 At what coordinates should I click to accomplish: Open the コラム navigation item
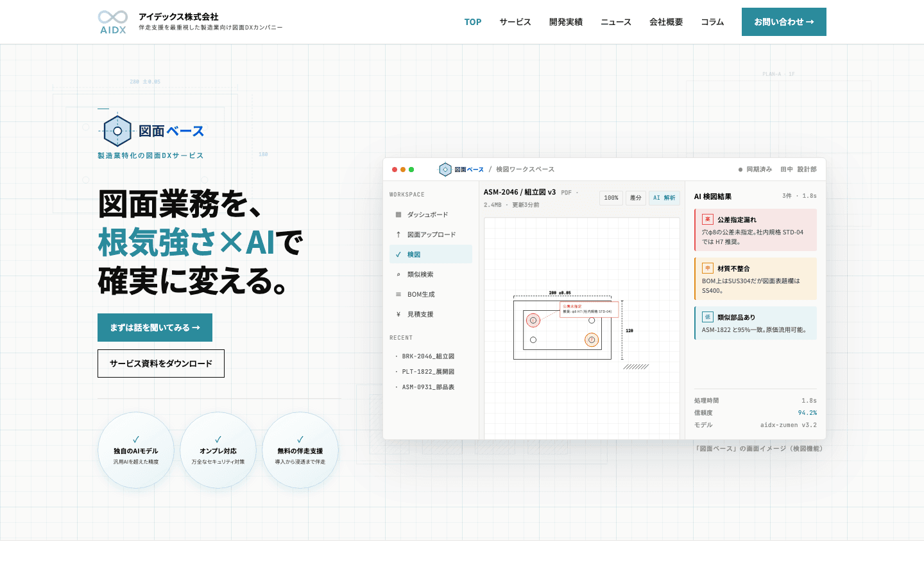tap(712, 22)
